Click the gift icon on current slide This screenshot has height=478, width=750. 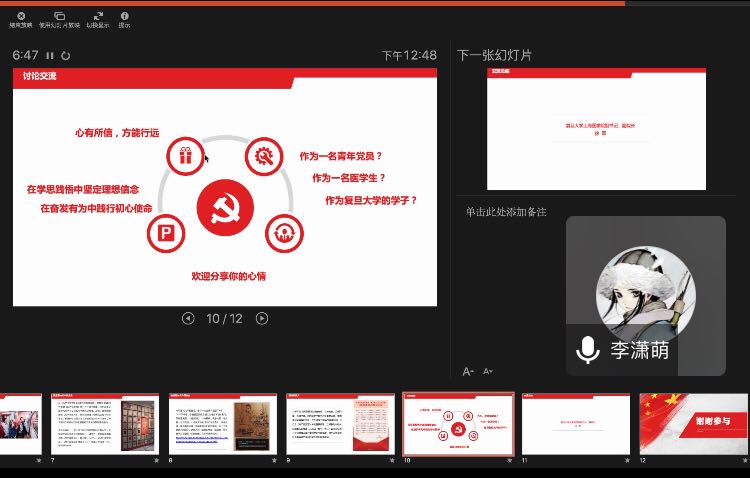[184, 155]
